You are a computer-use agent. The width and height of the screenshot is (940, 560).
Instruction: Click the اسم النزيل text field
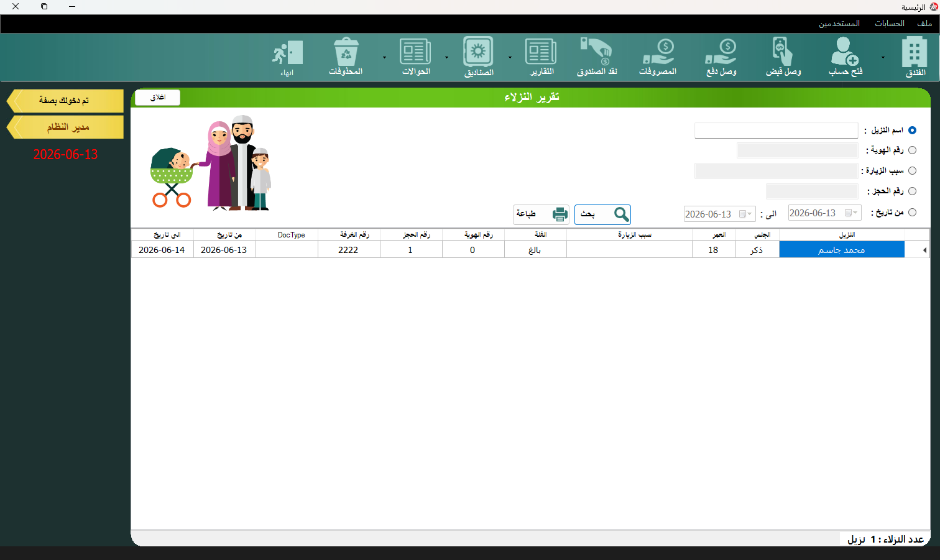point(776,131)
